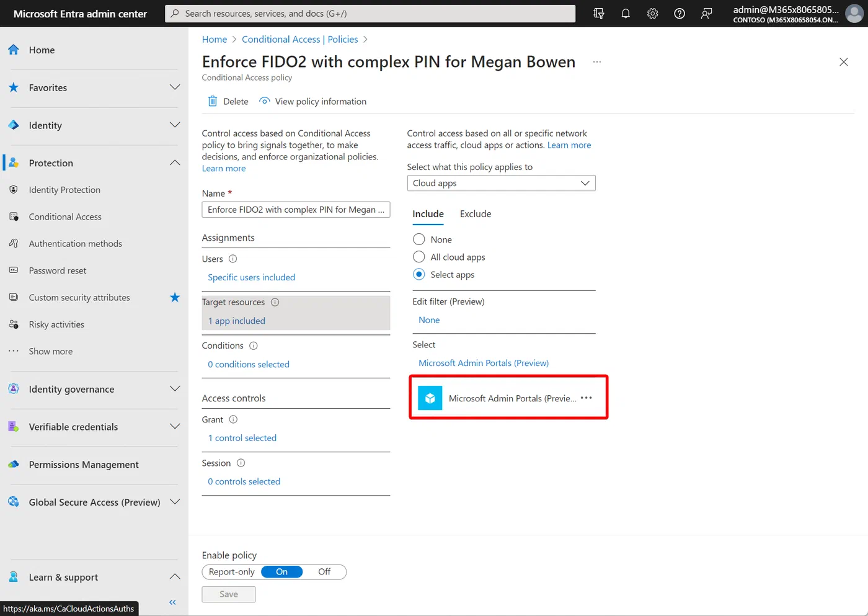Click the top search resources box
This screenshot has width=868, height=616.
pyautogui.click(x=370, y=13)
